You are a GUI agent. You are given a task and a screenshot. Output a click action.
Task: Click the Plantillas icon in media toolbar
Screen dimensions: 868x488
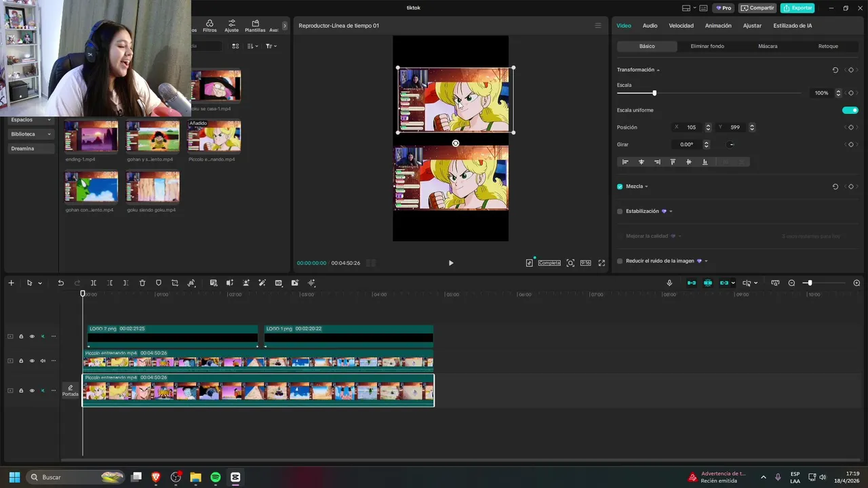(255, 26)
